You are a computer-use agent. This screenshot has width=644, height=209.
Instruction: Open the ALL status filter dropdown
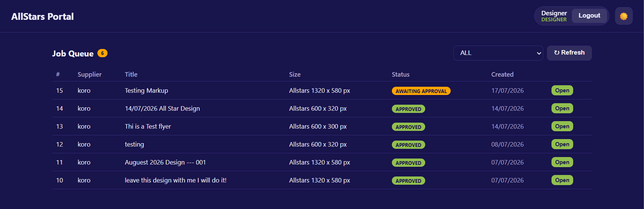tap(498, 53)
